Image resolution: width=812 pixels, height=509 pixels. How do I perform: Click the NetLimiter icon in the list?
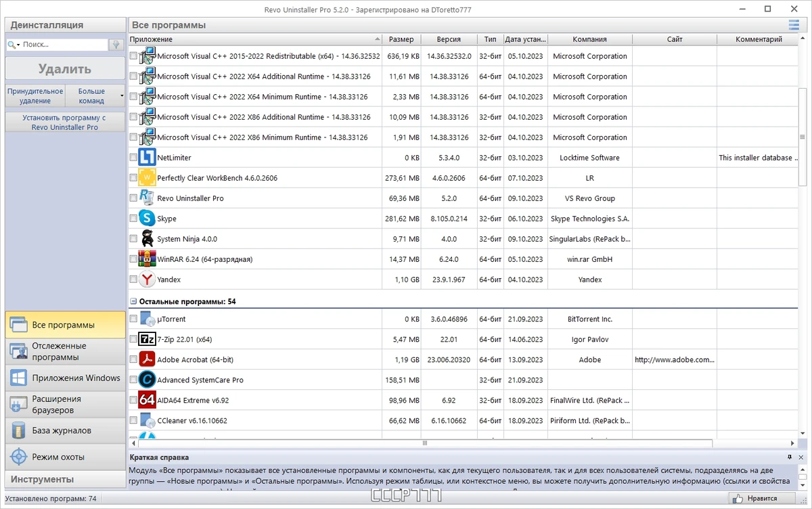(x=147, y=158)
